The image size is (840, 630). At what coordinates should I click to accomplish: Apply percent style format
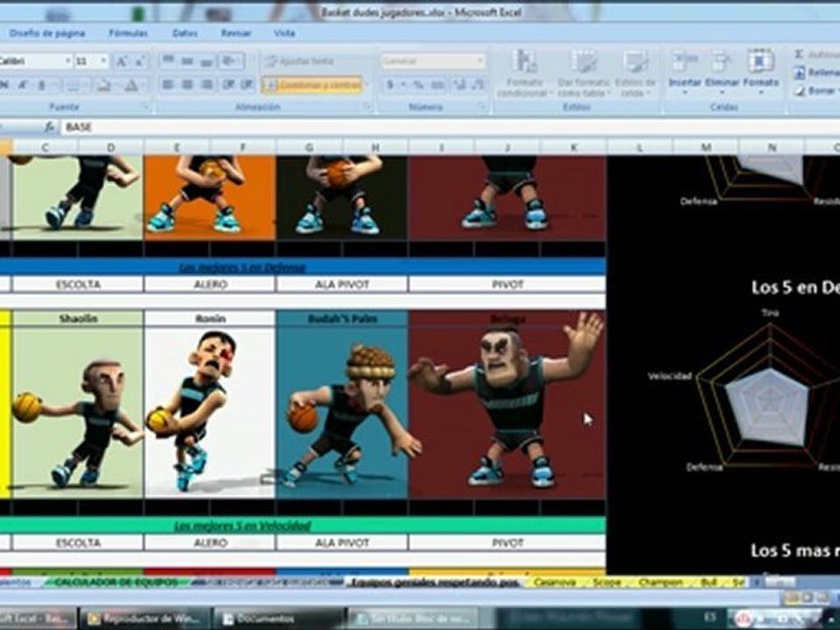417,85
